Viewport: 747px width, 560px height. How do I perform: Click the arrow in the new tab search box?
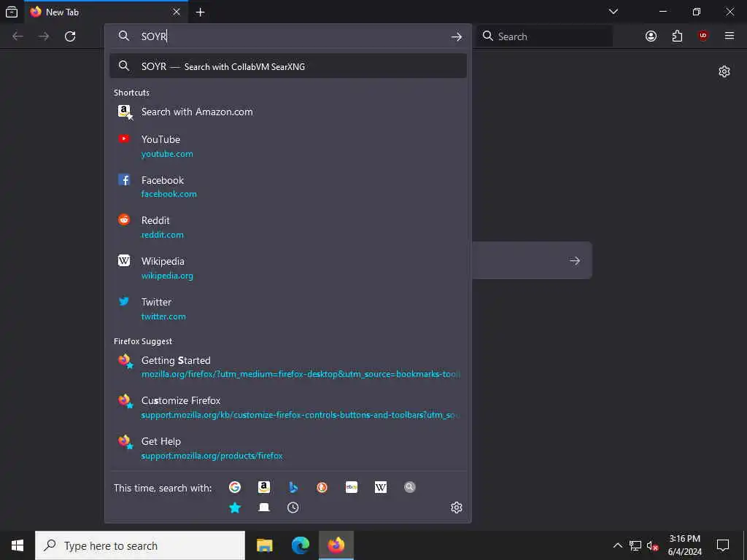pyautogui.click(x=575, y=260)
